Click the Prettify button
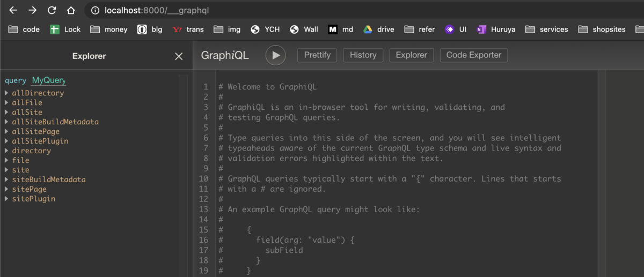This screenshot has width=644, height=277. (x=317, y=55)
